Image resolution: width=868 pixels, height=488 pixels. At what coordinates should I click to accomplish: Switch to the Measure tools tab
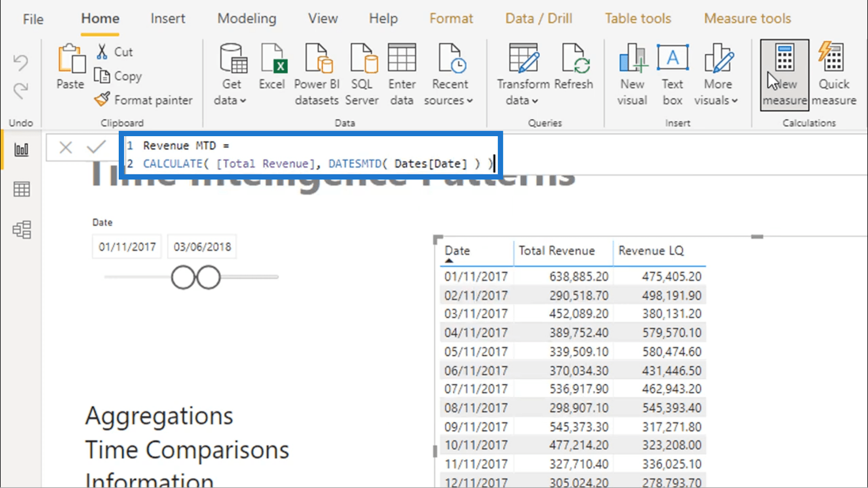[x=748, y=18]
